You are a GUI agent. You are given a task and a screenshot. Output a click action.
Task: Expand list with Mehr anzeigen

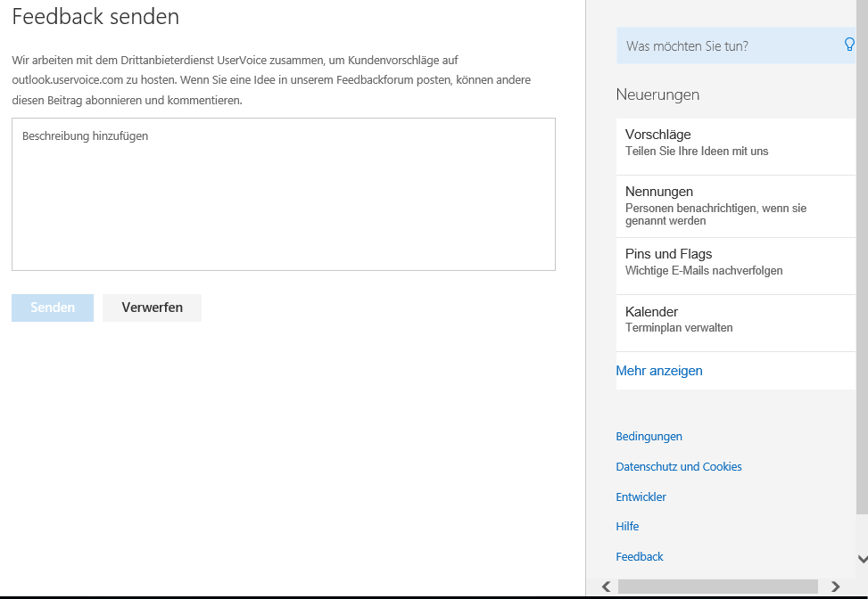(658, 371)
